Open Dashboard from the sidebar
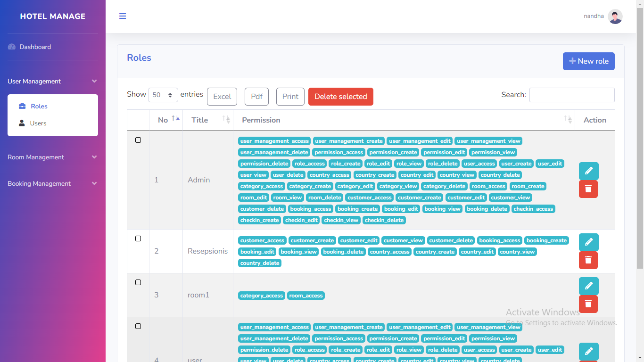Image resolution: width=644 pixels, height=362 pixels. pos(35,47)
